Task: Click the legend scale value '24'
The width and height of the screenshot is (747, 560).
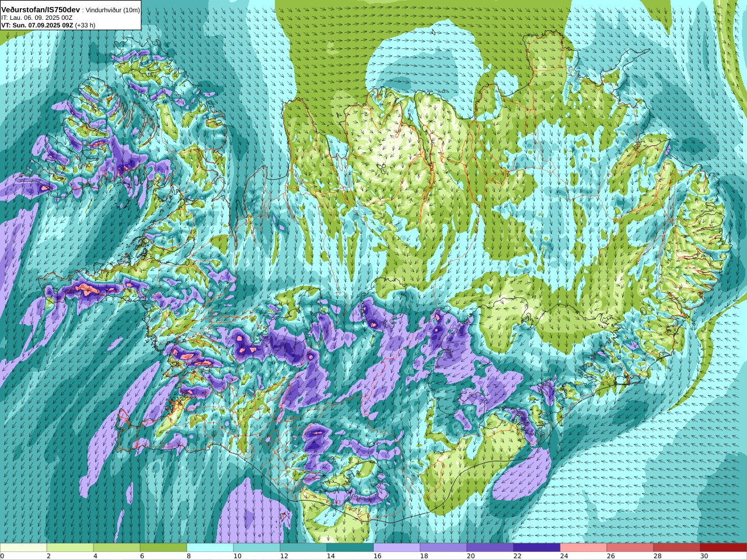Action: [x=564, y=556]
